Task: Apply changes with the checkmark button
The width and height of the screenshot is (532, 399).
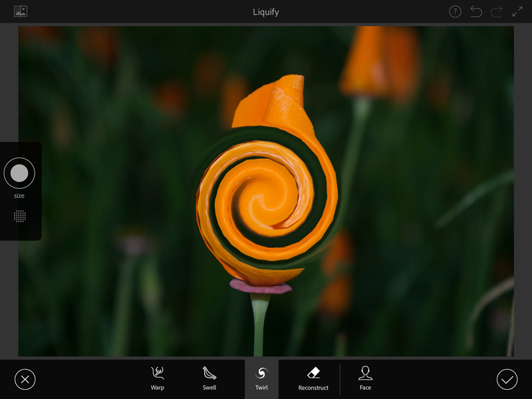Action: [x=507, y=379]
